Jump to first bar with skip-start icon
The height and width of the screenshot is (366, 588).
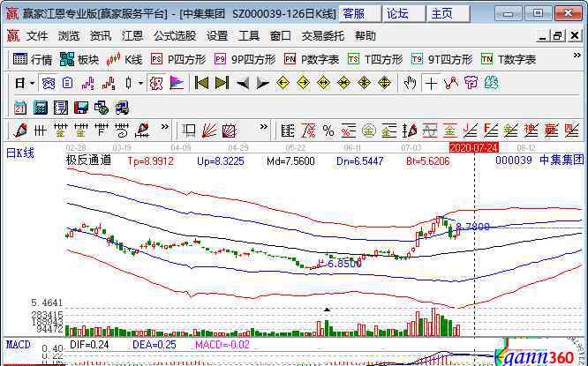[x=201, y=83]
